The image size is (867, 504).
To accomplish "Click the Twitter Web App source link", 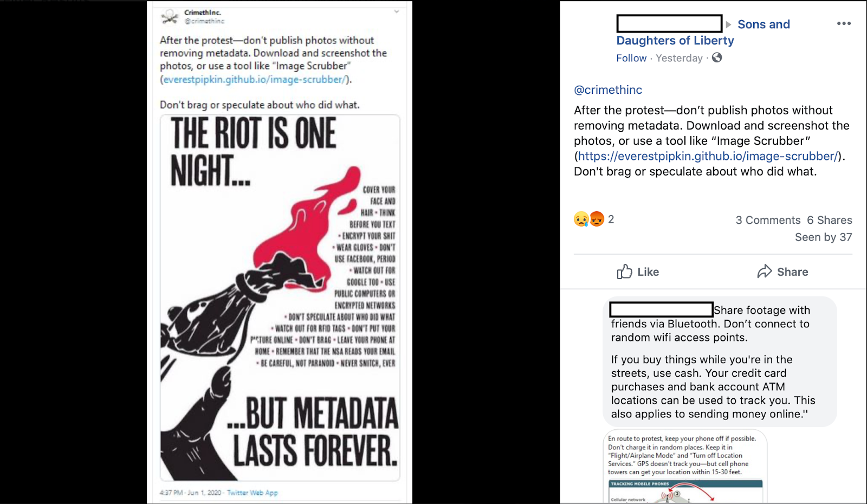I will [x=252, y=493].
